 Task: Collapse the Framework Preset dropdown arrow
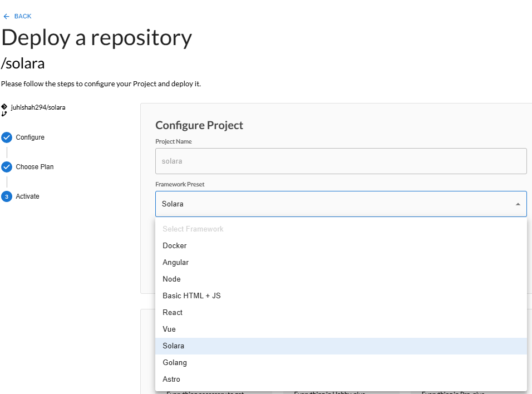pos(518,204)
